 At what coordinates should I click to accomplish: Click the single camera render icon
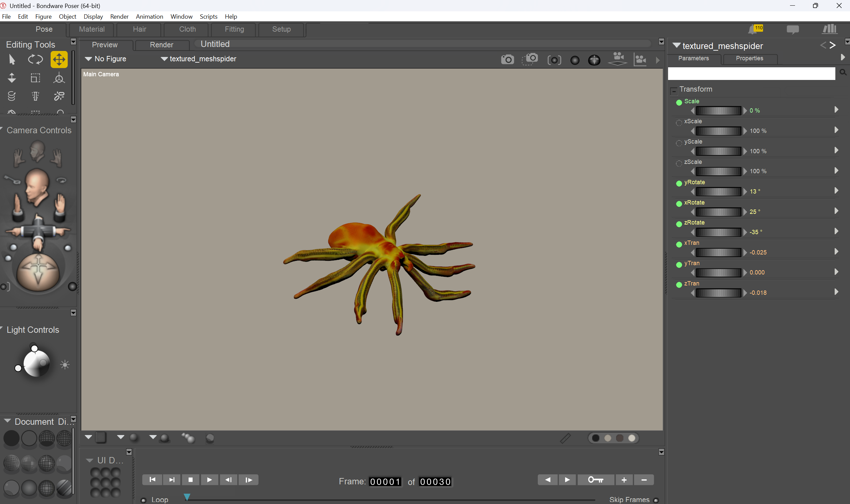(x=507, y=60)
